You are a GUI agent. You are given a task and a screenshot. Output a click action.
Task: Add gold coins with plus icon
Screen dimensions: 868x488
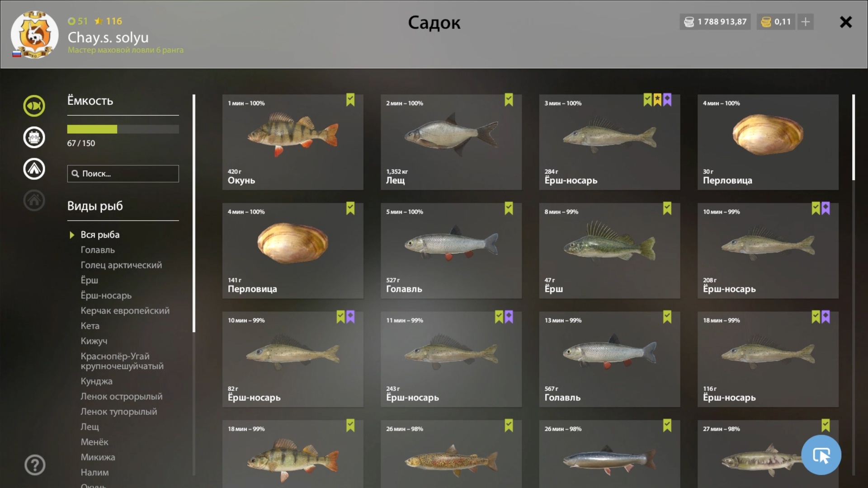point(805,22)
